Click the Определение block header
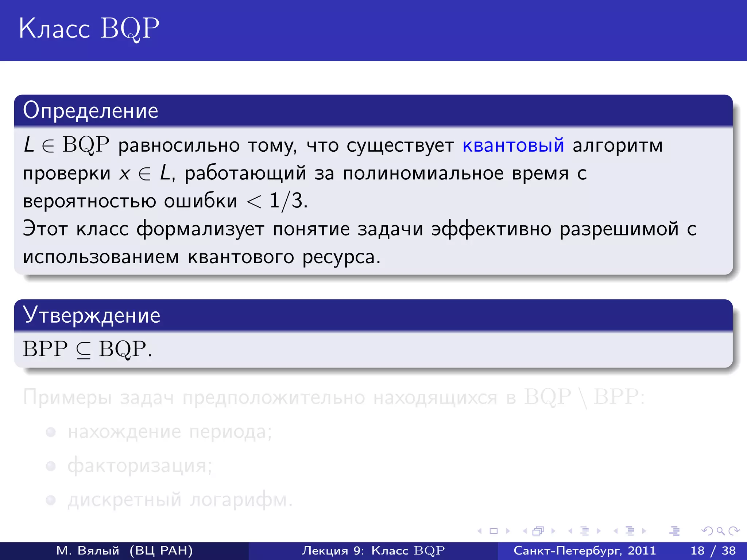Screen dimensions: 747x560 click(373, 110)
